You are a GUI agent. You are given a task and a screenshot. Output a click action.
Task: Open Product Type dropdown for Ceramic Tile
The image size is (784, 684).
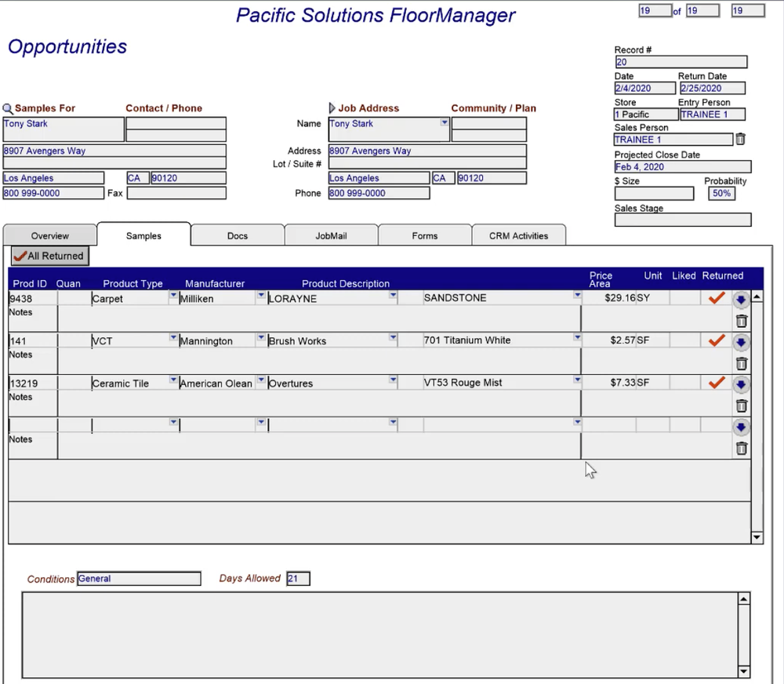click(x=173, y=380)
